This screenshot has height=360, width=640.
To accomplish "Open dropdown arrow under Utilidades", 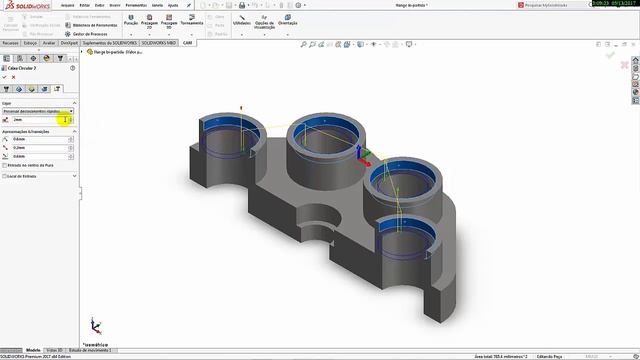I will pyautogui.click(x=242, y=35).
